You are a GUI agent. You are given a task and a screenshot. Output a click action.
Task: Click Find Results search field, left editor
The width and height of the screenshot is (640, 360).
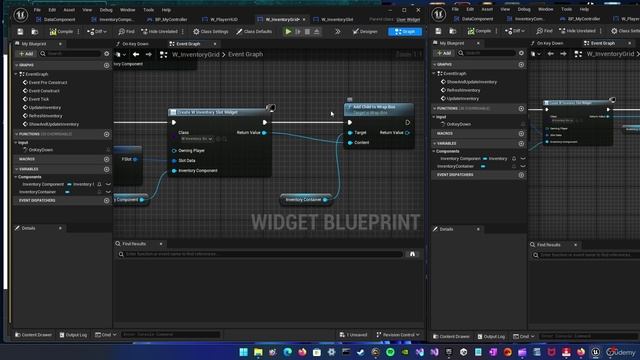[260, 254]
